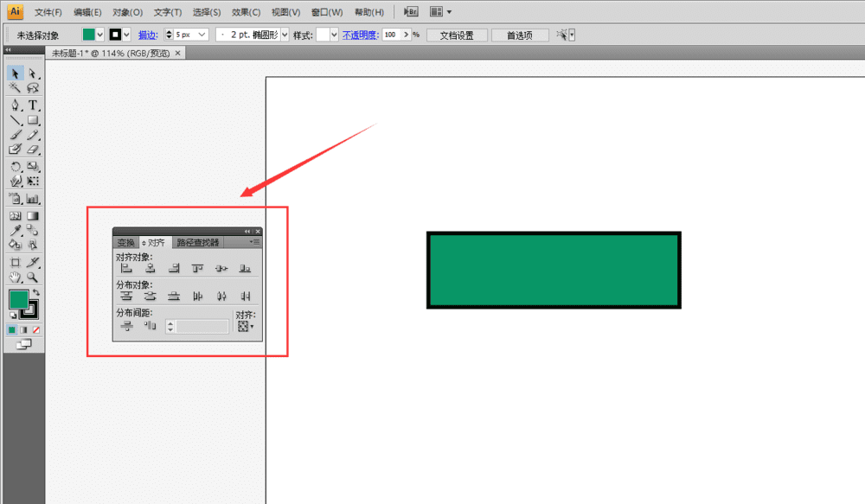Select the Live Paint Bucket tool

(x=16, y=245)
